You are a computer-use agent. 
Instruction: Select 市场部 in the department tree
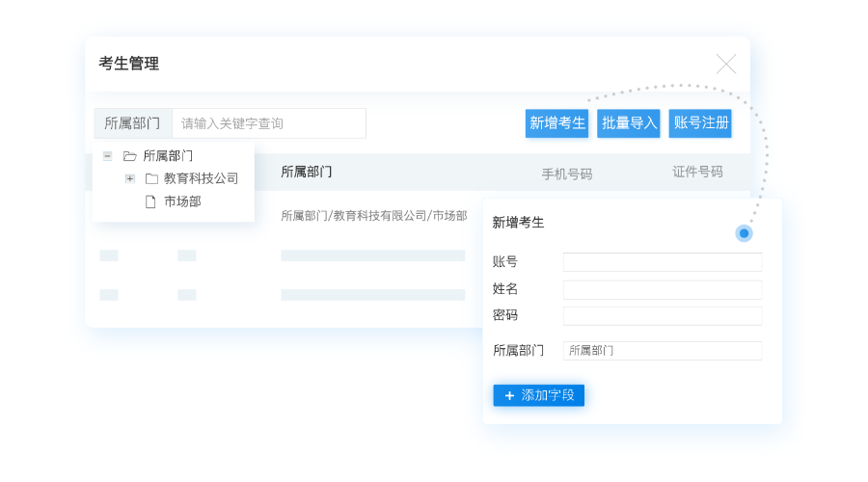tap(182, 201)
